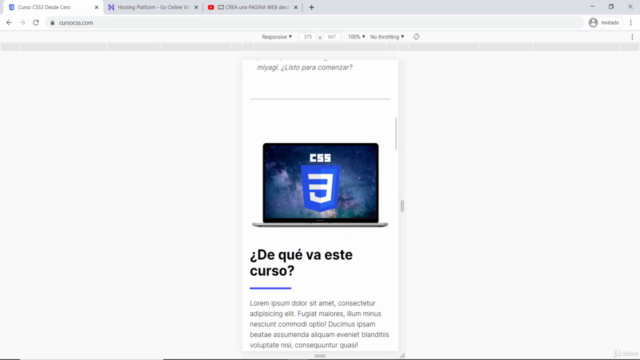Click the text ¿Listo para comenzar?
The image size is (640, 360).
tap(316, 67)
